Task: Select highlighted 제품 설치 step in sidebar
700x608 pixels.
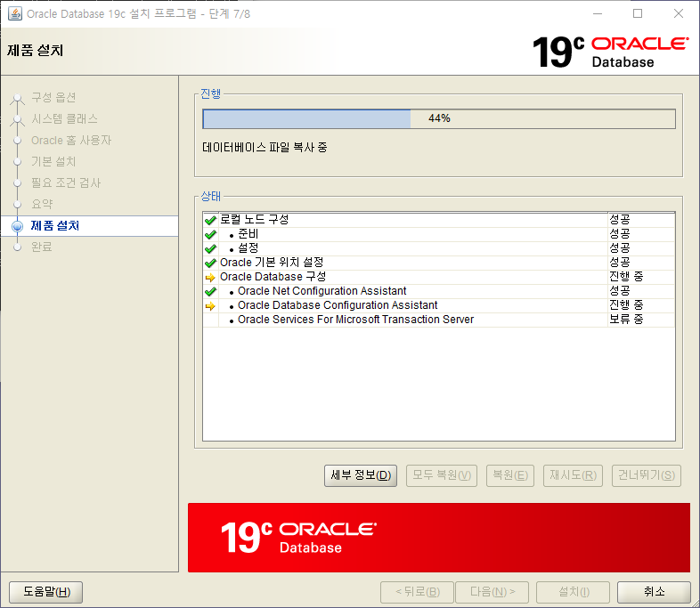Action: pos(89,226)
